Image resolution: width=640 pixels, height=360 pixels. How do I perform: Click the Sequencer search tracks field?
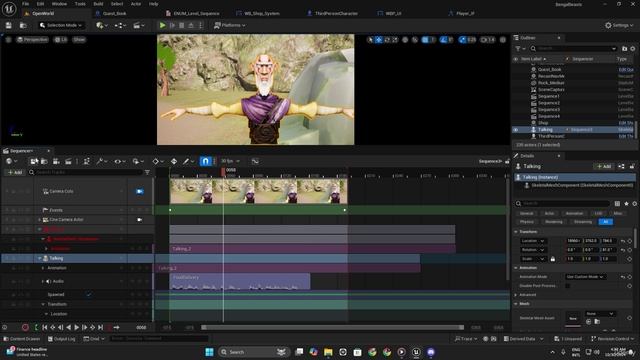(x=86, y=172)
